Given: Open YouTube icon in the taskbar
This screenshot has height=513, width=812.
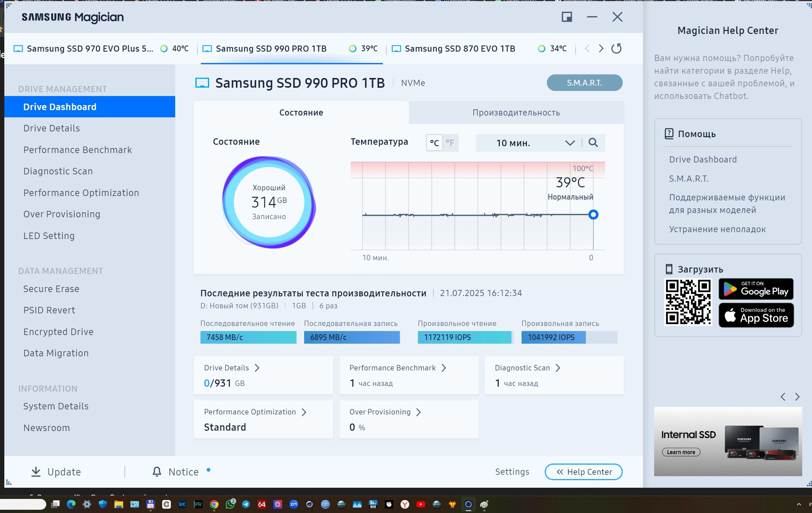Looking at the screenshot, I should pyautogui.click(x=421, y=504).
